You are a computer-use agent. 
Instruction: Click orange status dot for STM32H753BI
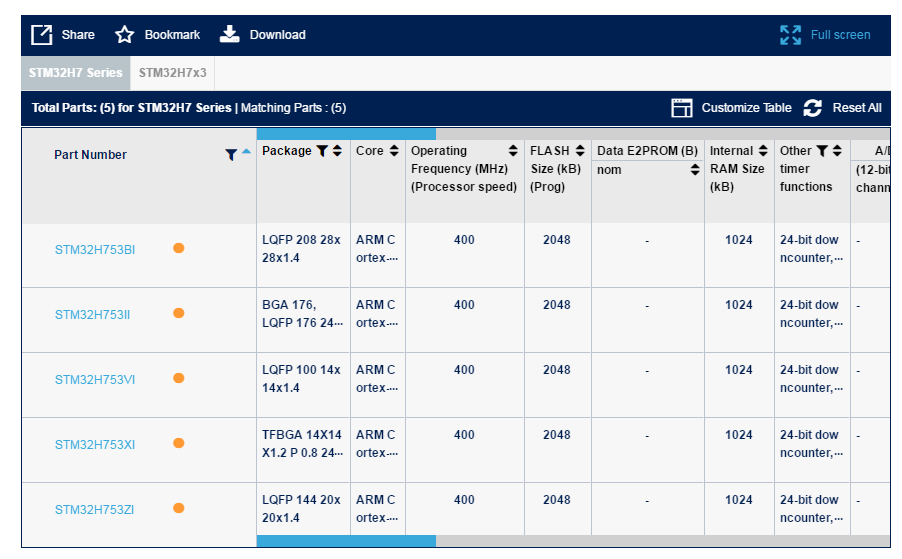click(179, 248)
